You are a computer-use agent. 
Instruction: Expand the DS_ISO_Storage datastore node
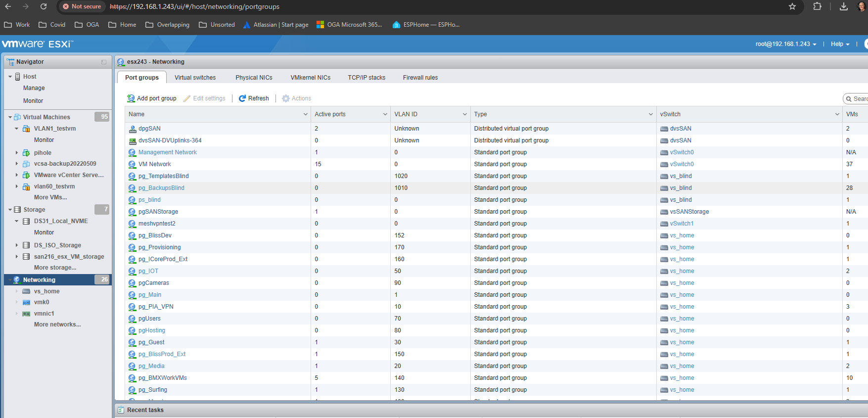(16, 245)
